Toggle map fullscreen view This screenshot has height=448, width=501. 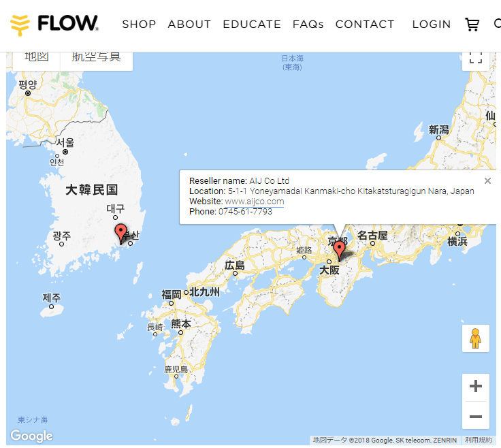point(475,59)
